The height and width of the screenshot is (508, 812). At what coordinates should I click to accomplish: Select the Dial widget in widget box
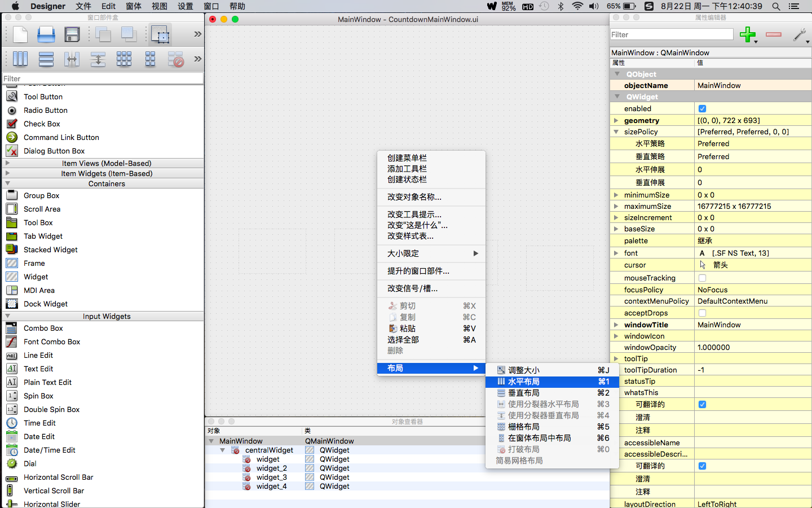click(x=30, y=463)
